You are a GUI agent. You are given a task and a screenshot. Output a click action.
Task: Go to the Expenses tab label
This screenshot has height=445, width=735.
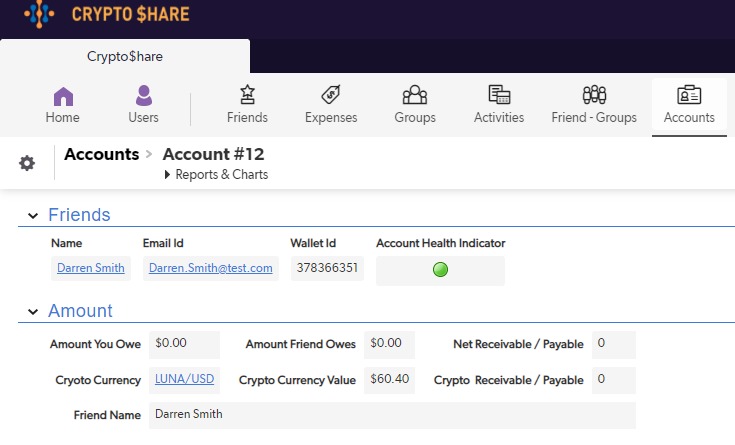[331, 117]
